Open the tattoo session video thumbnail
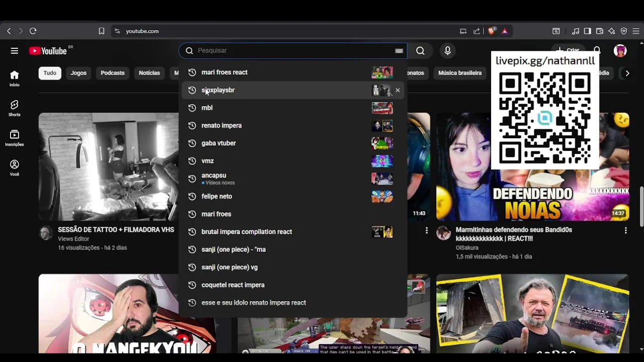This screenshot has width=644, height=362. coord(109,166)
